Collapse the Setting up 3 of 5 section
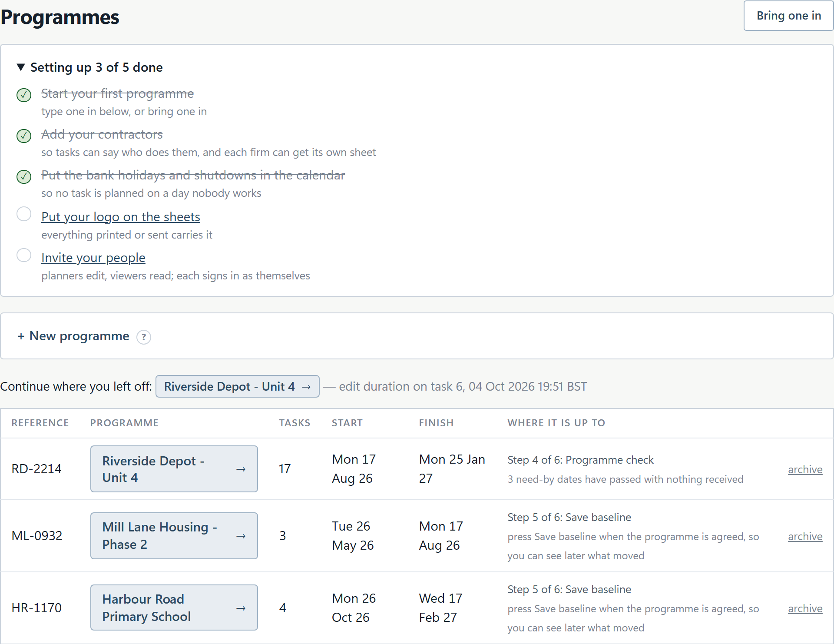834x644 pixels. click(90, 67)
